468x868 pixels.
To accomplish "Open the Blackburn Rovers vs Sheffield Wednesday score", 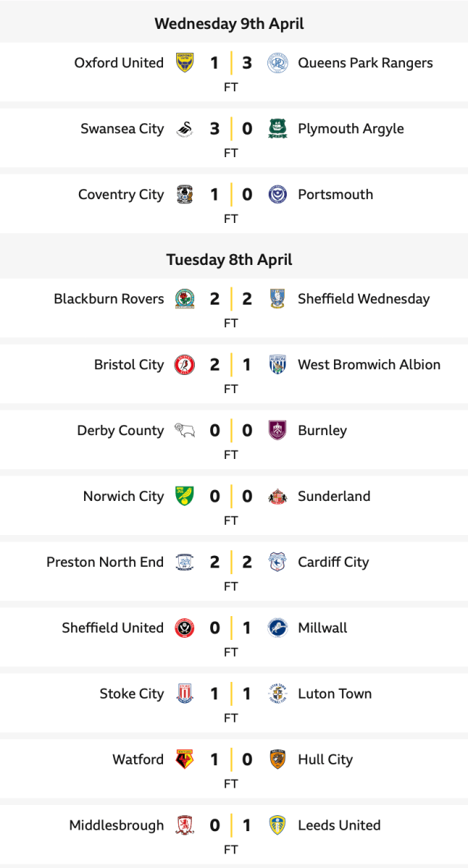I will [230, 300].
